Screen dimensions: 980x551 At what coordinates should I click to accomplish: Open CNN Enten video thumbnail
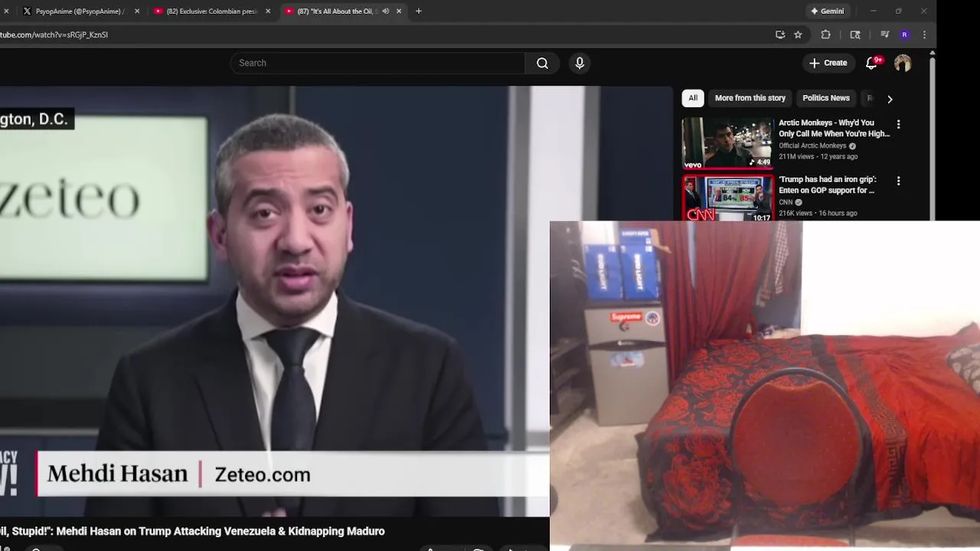[x=727, y=198]
